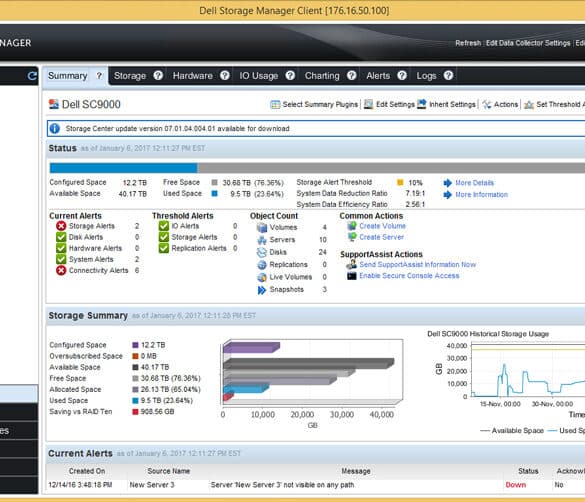
Task: Click the Replication Alerts check icon
Action: pyautogui.click(x=164, y=248)
